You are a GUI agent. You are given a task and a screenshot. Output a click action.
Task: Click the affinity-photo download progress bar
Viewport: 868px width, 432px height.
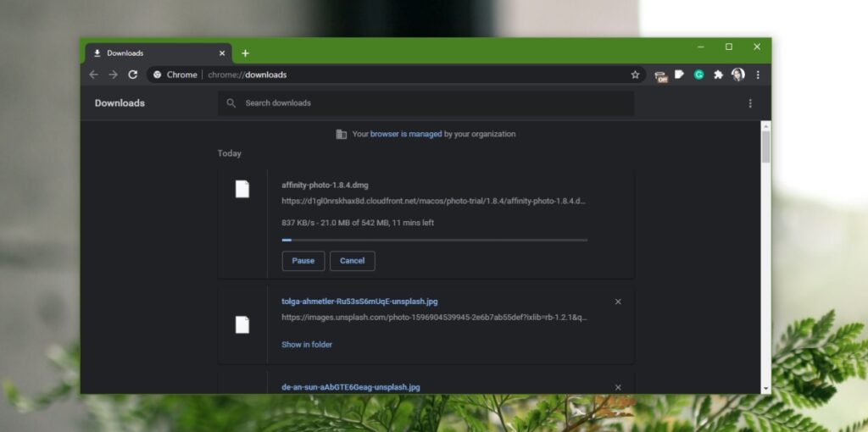tap(435, 240)
